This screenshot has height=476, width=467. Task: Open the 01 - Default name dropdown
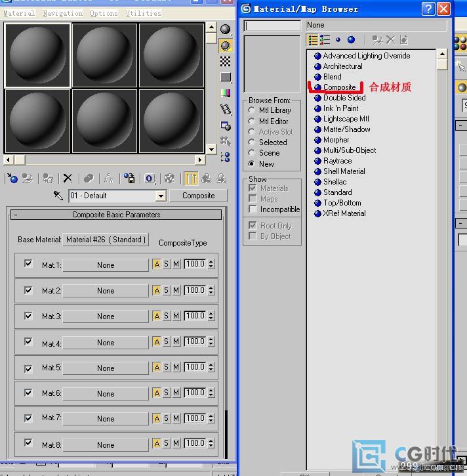161,196
